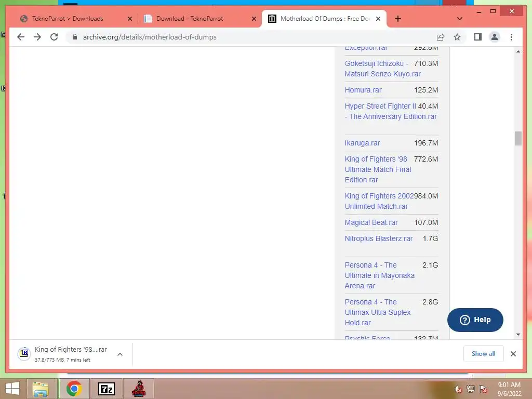
Task: Open the taskbar clock showing 9:01 AM
Action: (x=509, y=389)
